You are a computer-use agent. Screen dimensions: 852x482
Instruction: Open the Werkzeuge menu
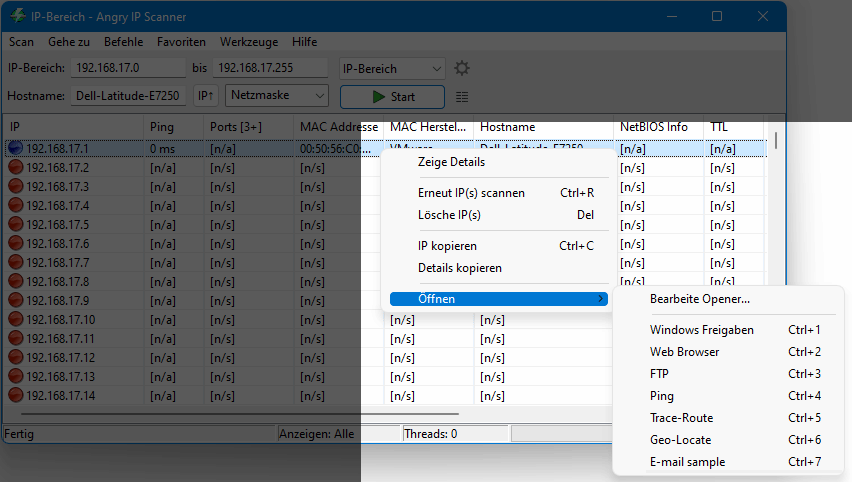(249, 42)
